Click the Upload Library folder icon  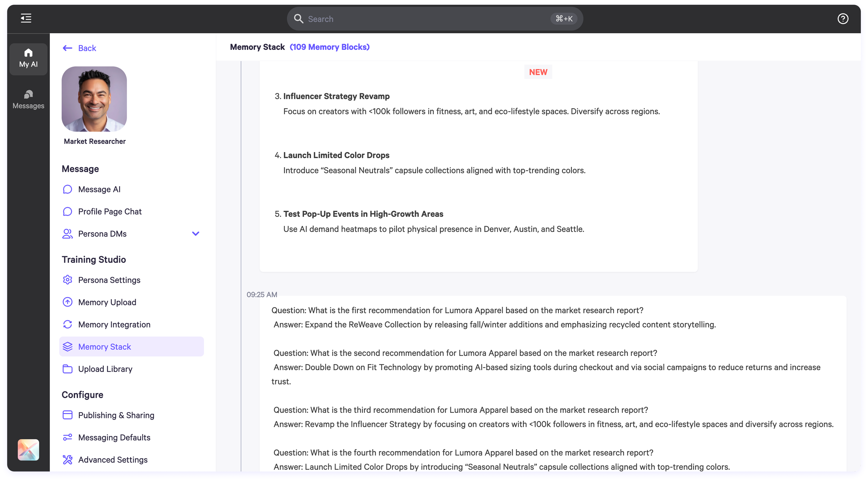point(67,369)
